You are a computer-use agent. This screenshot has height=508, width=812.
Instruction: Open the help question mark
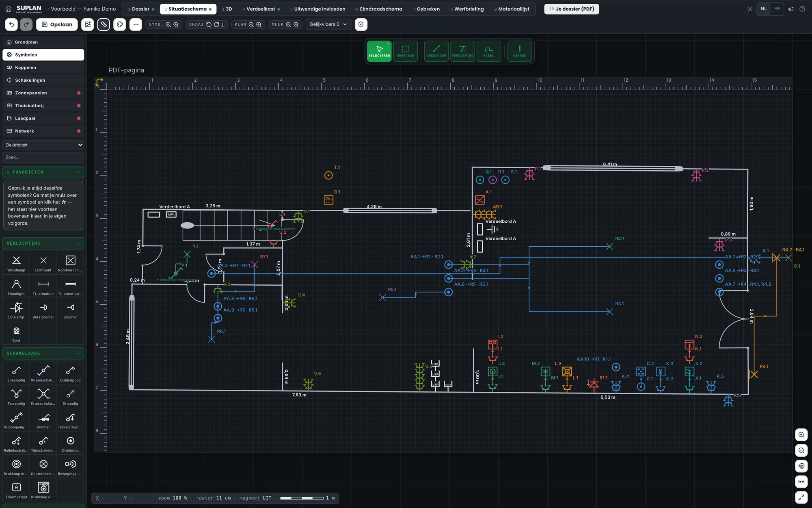pos(802,9)
